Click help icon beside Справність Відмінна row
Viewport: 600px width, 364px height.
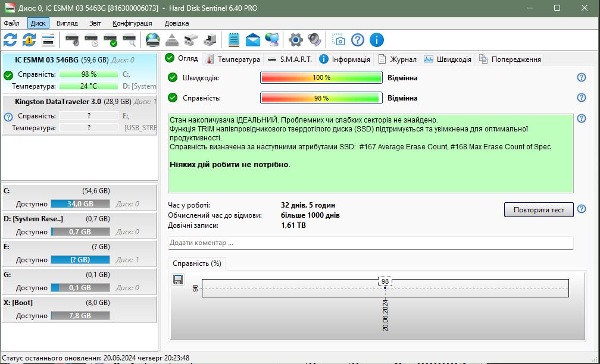(x=581, y=98)
